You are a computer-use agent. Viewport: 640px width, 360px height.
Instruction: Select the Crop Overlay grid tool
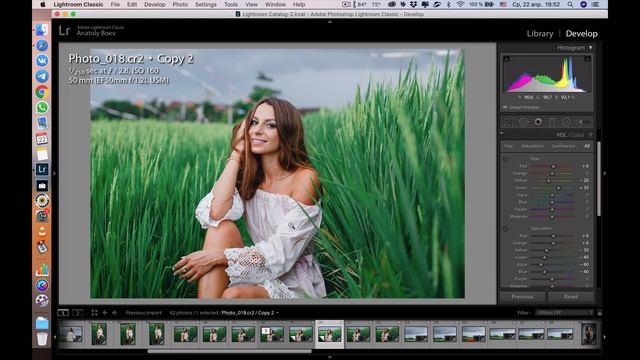click(x=508, y=122)
